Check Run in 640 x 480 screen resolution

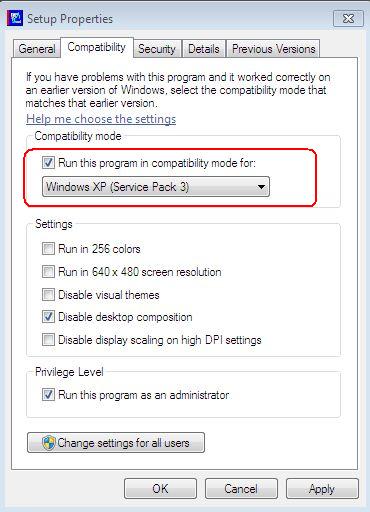pos(48,272)
